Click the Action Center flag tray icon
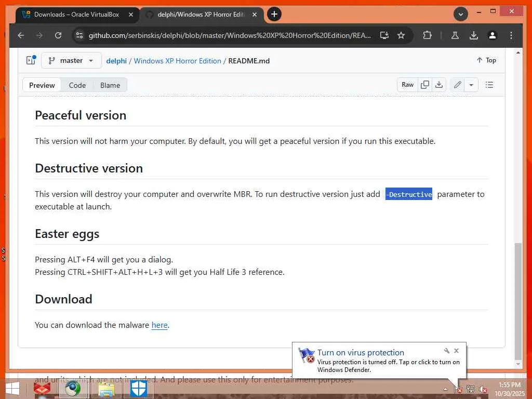 tap(458, 389)
